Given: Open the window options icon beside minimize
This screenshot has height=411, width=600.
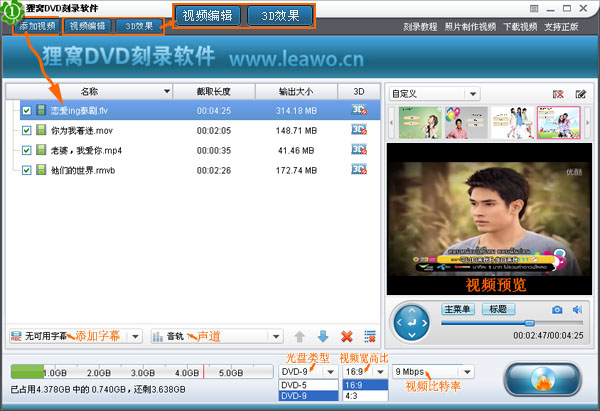Looking at the screenshot, I should click(534, 8).
